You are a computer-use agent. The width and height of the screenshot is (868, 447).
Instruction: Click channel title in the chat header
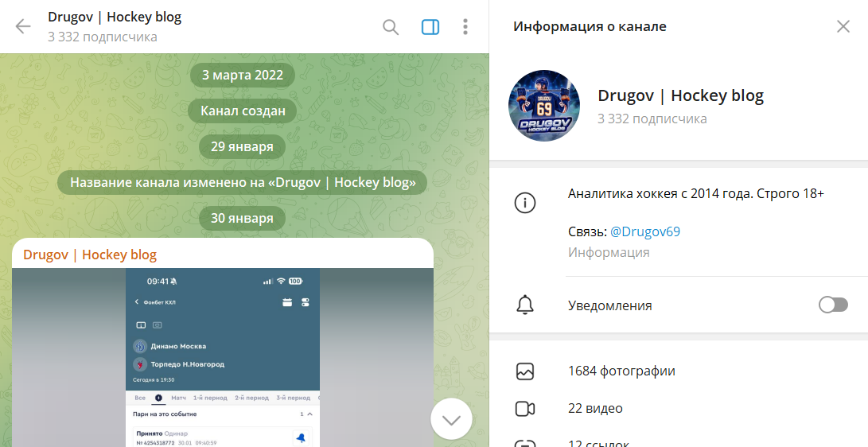115,17
